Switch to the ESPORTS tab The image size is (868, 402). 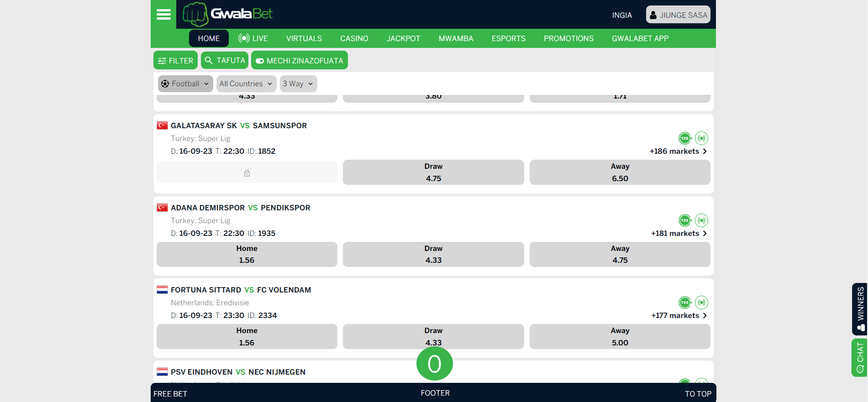pos(509,38)
